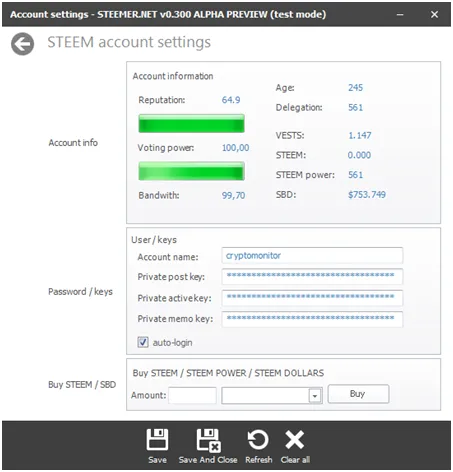The width and height of the screenshot is (453, 472).
Task: Minimize the Account settings window
Action: pos(400,15)
